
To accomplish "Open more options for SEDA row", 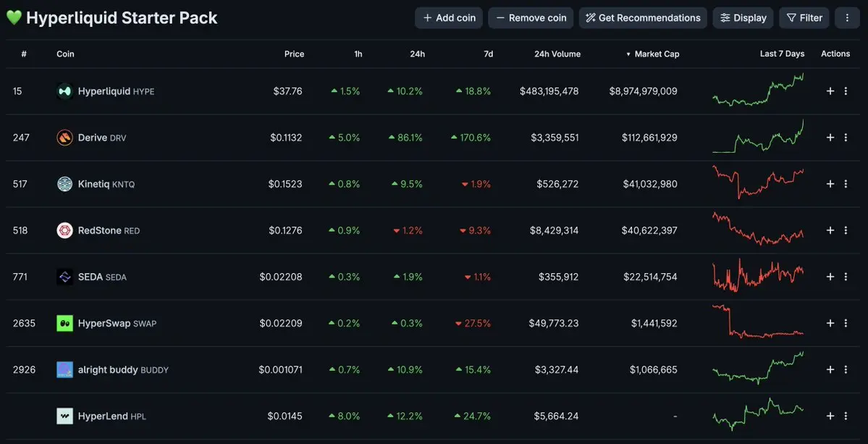I will coord(846,277).
